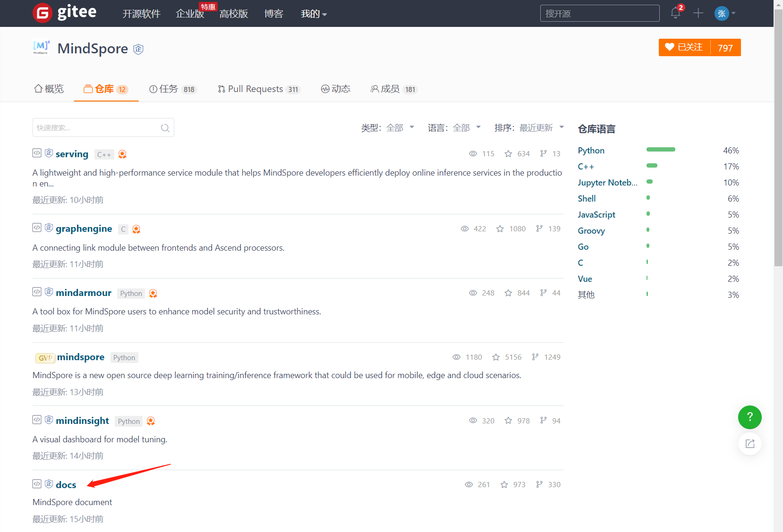Click the star icon for mindinsight

[508, 421]
